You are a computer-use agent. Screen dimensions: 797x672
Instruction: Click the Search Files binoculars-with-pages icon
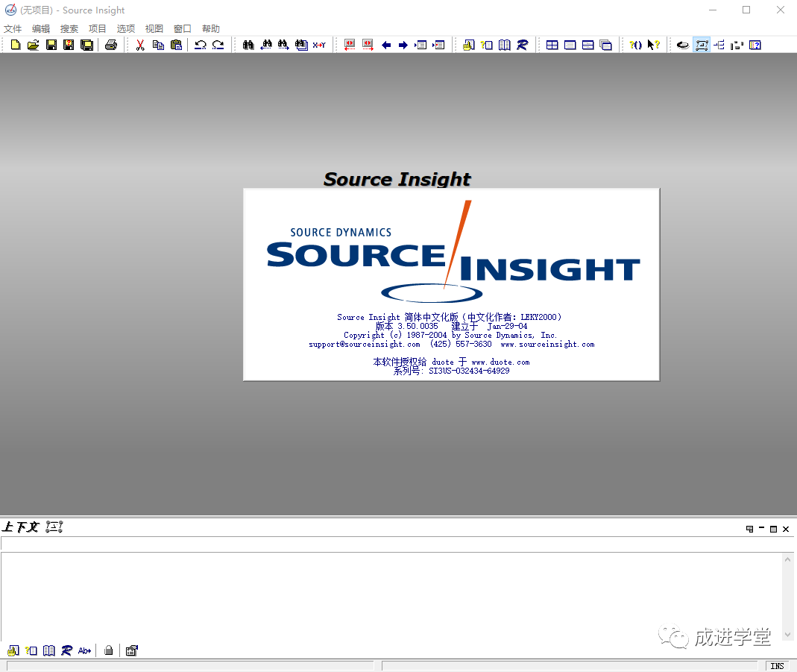(301, 45)
